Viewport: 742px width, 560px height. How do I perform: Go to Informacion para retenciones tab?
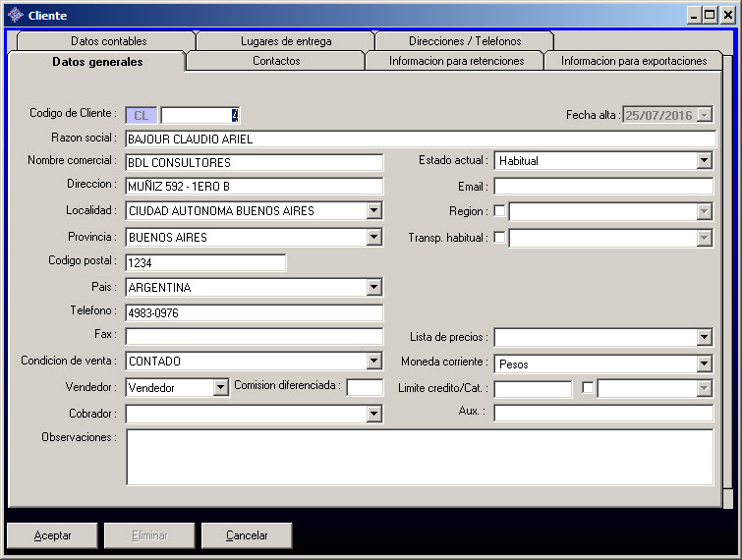point(457,61)
